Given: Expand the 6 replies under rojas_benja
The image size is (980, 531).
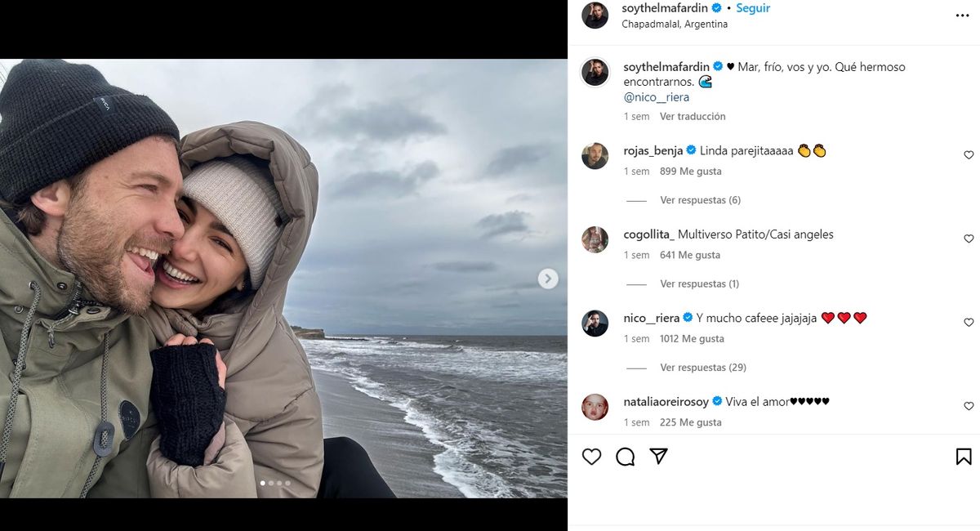Looking at the screenshot, I should click(x=700, y=200).
